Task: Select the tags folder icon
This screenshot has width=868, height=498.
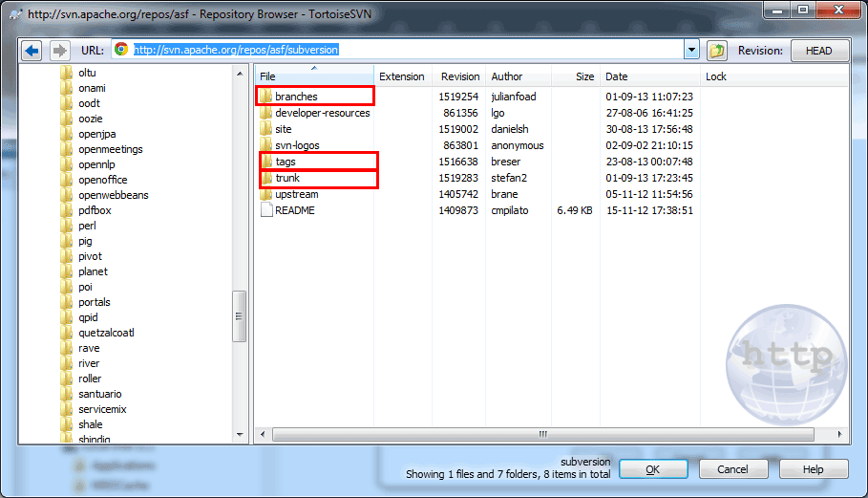Action: 266,162
